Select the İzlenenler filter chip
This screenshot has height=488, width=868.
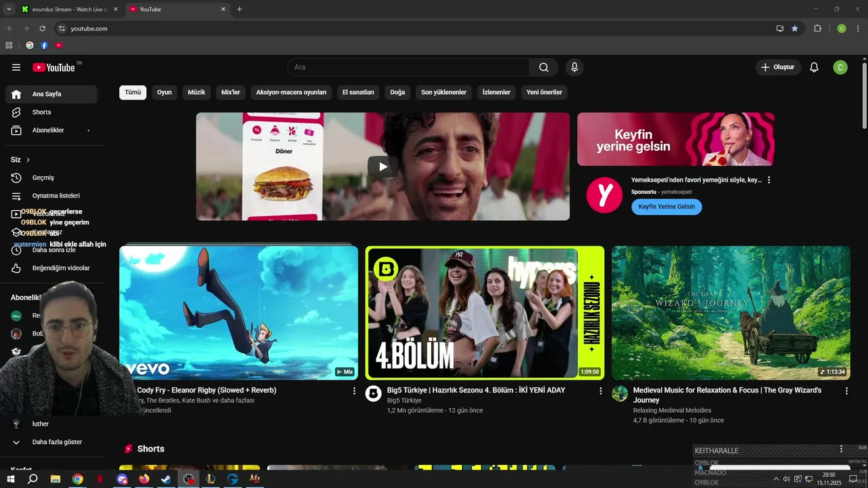[x=496, y=92]
